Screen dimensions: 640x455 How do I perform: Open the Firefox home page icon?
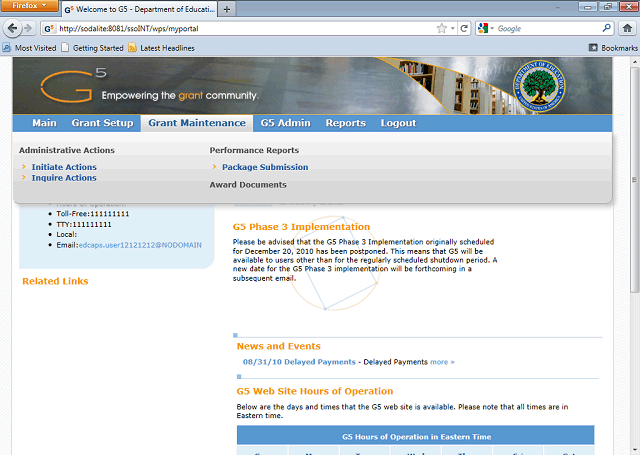(627, 28)
